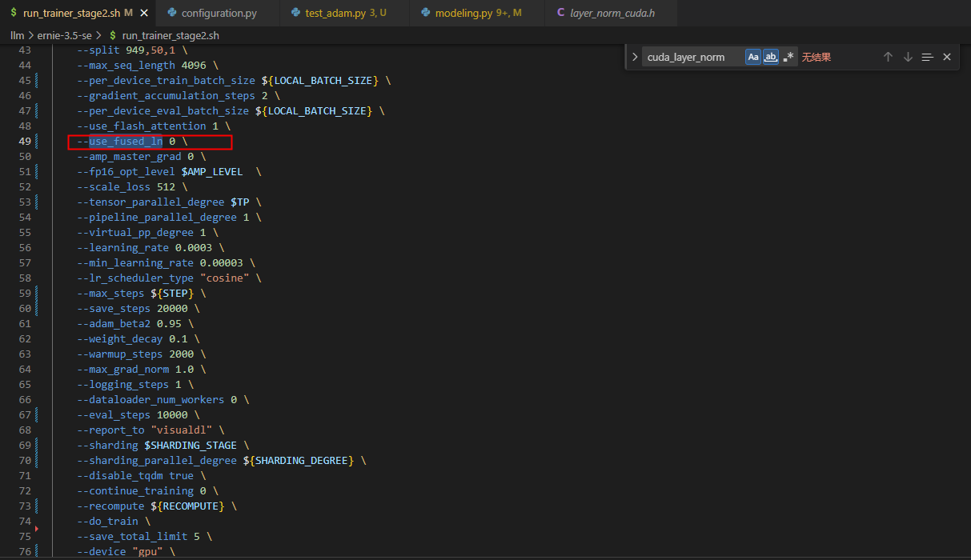Screen dimensions: 971x560
Task: Enable Use Regular Expression in search
Action: (788, 56)
